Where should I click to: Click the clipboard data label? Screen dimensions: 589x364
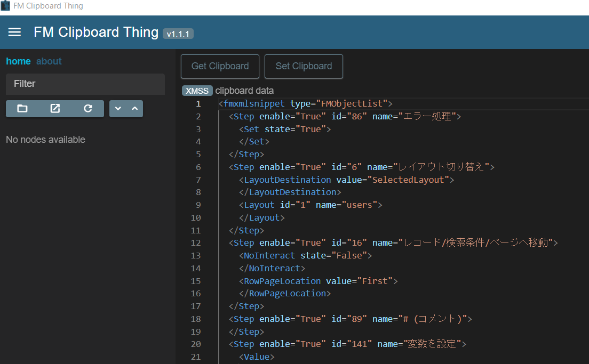(x=244, y=91)
